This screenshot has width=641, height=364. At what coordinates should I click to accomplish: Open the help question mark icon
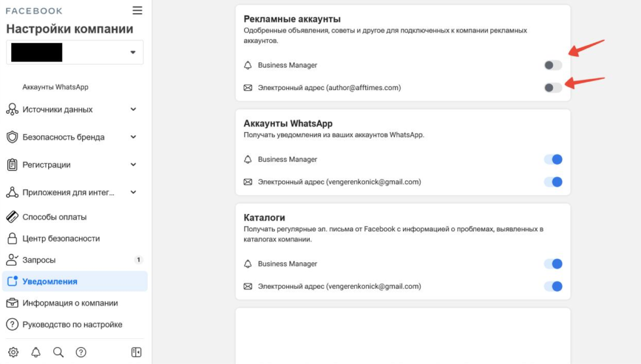pos(81,352)
